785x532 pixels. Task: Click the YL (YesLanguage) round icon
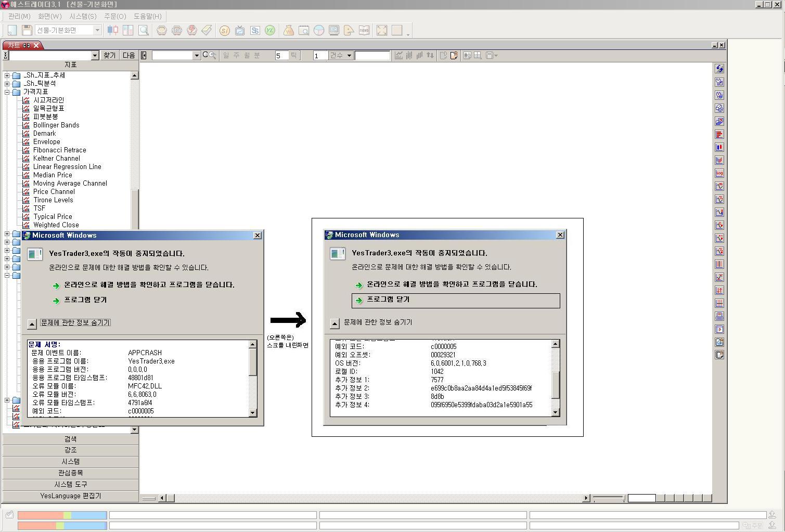pyautogui.click(x=269, y=30)
